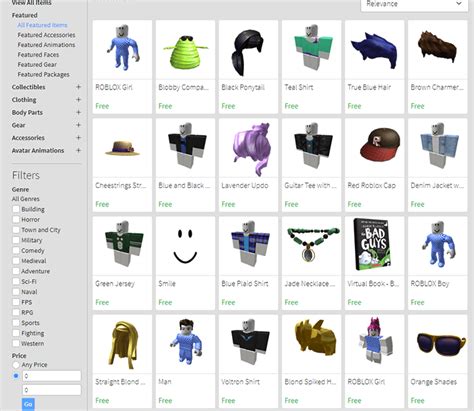Open the Lavender Updo hair image
Screen dimensions: 474x411
click(x=248, y=148)
